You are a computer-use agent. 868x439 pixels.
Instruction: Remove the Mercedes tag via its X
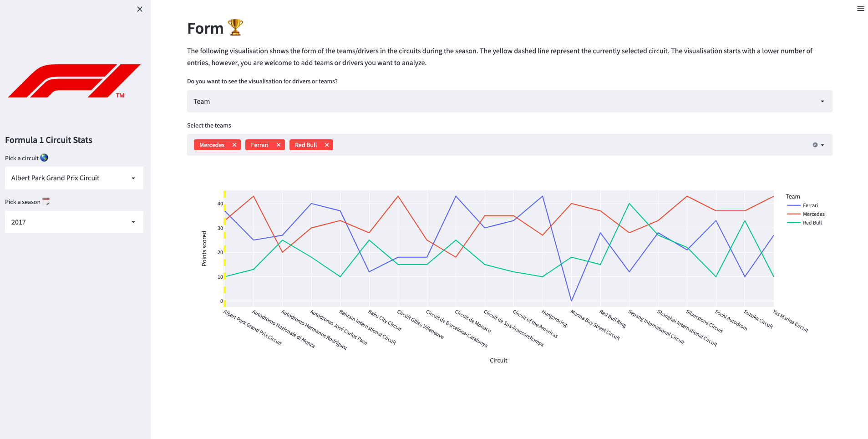pos(234,145)
